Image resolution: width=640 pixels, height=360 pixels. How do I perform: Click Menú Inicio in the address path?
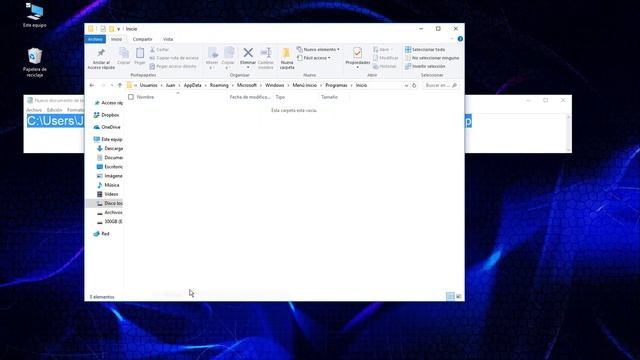pos(304,85)
